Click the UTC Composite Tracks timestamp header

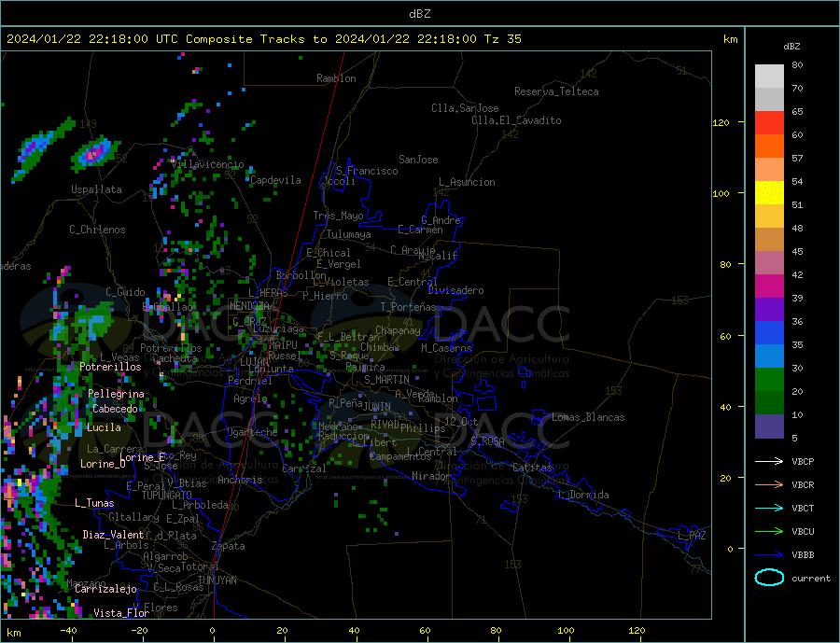(263, 39)
